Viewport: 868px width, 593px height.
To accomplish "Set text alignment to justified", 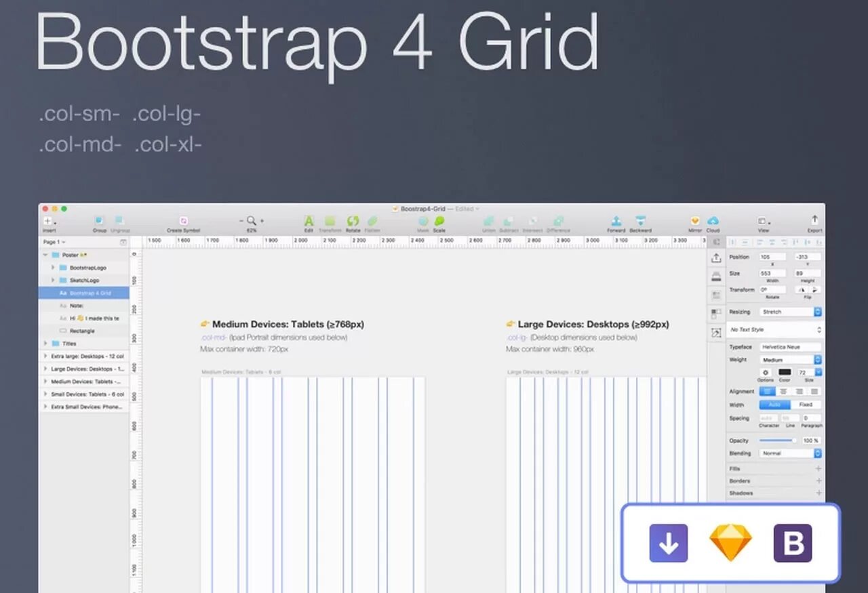I will tap(814, 391).
